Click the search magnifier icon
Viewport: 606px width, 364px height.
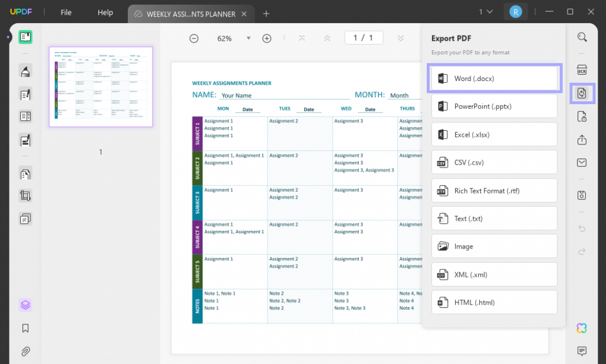(582, 37)
